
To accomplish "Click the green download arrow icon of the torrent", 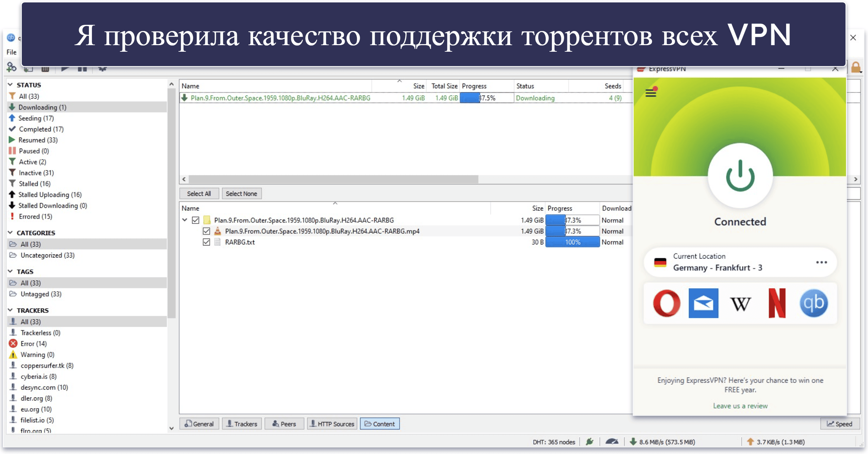I will pos(185,98).
